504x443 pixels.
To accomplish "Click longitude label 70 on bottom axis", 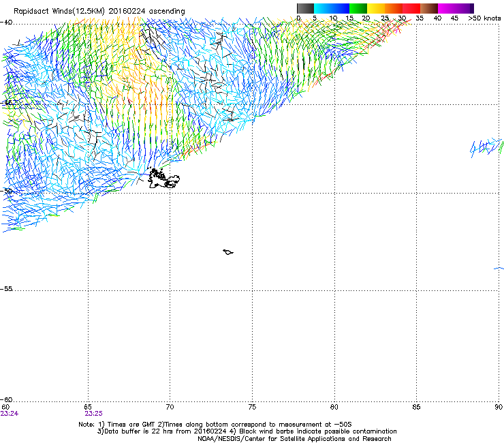I will (x=170, y=407).
